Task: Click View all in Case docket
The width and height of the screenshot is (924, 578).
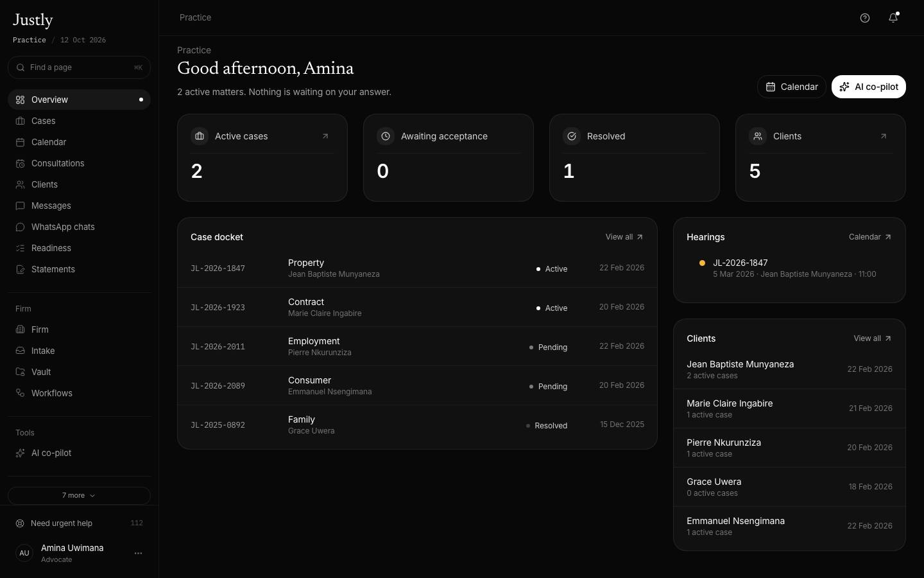Action: pyautogui.click(x=624, y=237)
